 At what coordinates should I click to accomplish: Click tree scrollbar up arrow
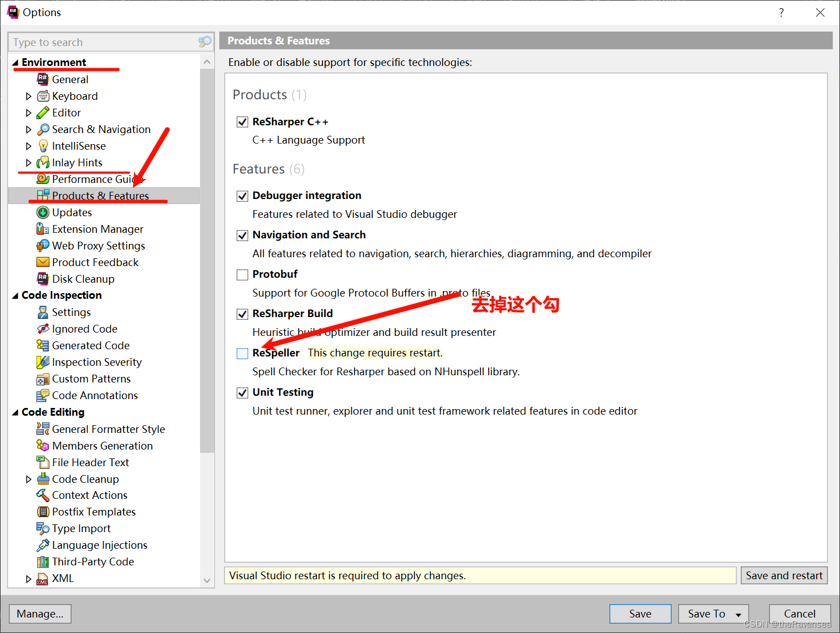pos(207,62)
